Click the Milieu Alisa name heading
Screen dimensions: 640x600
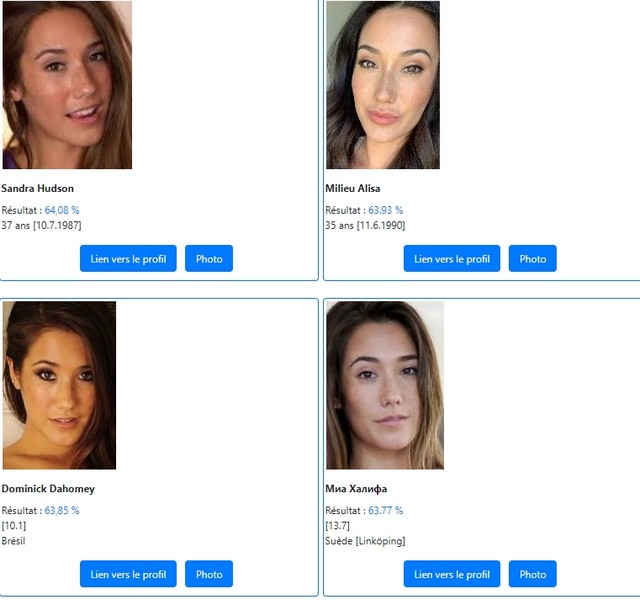(x=353, y=188)
